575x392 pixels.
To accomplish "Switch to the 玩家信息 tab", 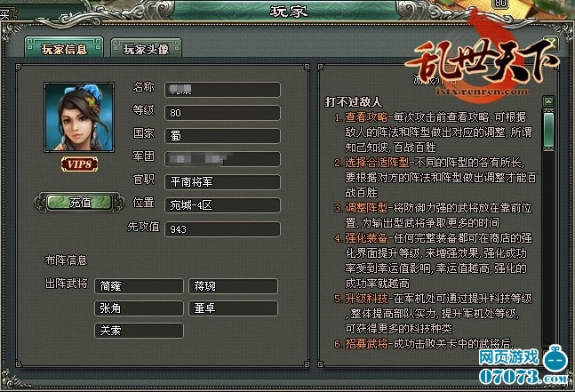I will [64, 48].
